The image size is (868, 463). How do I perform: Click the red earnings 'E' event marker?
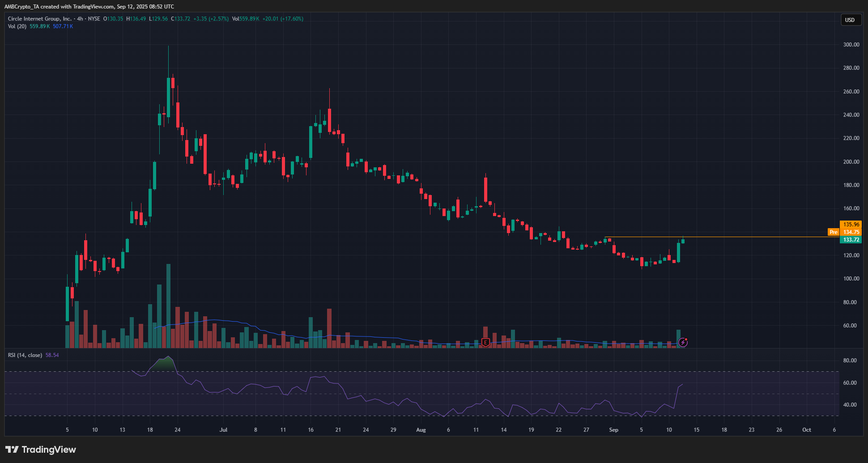pyautogui.click(x=485, y=343)
